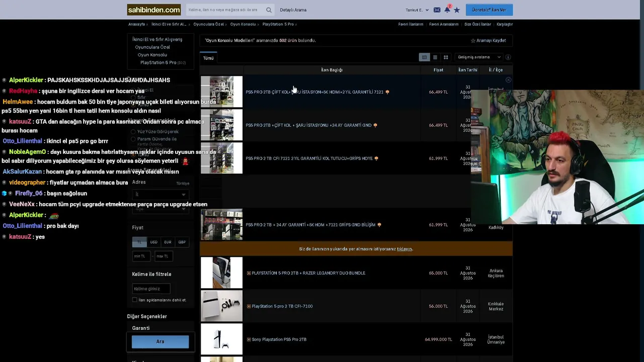Click Aramayı Kaydet to save search
This screenshot has width=644, height=362.
(x=488, y=41)
